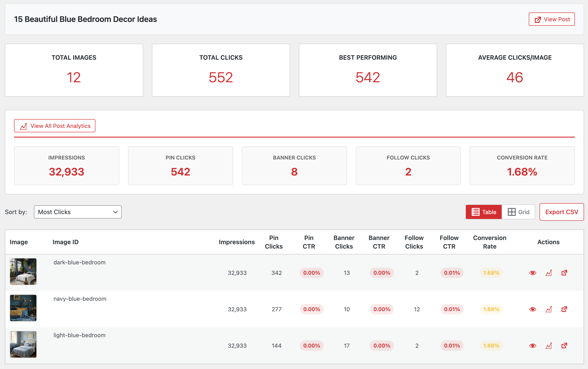Click the navy-blue-bedroom thumbnail image
Image resolution: width=588 pixels, height=369 pixels.
tap(23, 308)
